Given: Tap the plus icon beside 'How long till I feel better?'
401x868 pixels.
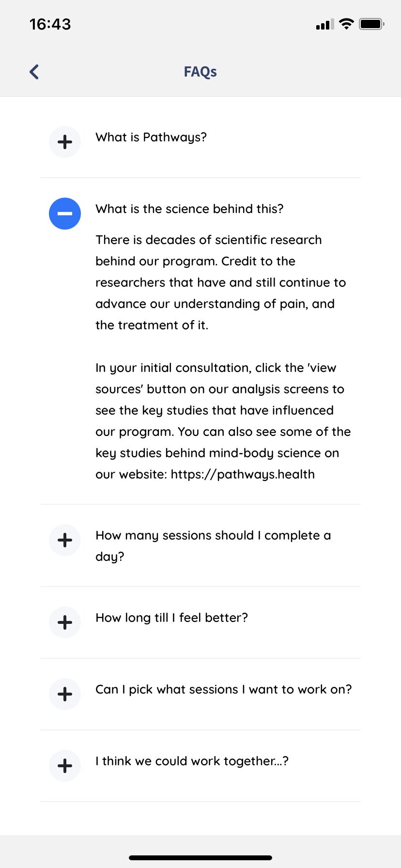Looking at the screenshot, I should click(65, 622).
